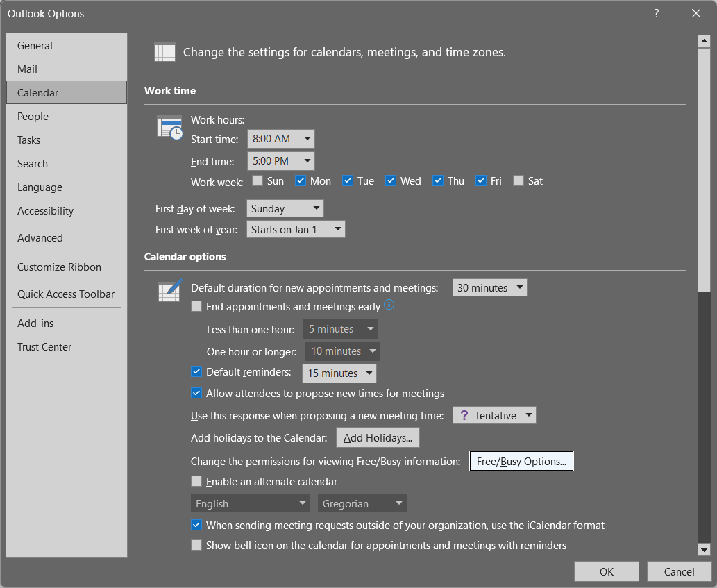Open the One hour or longer dropdown
717x588 pixels.
[x=343, y=351]
